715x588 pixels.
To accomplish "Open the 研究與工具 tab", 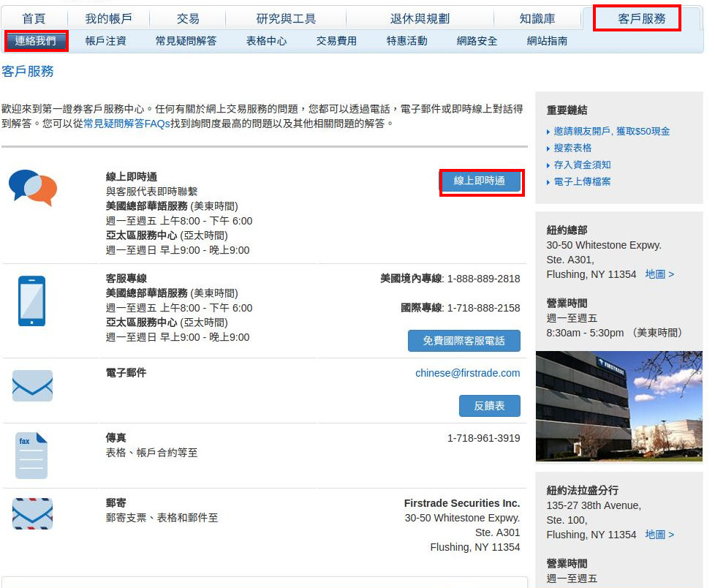I will 286,19.
